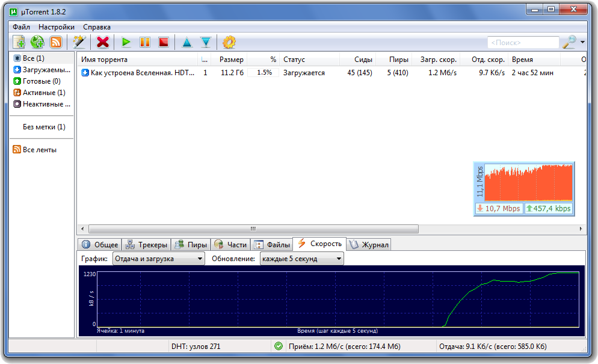Click the horizontal scrollbar thumb
Viewport: 598px width, 364px height.
click(x=253, y=229)
